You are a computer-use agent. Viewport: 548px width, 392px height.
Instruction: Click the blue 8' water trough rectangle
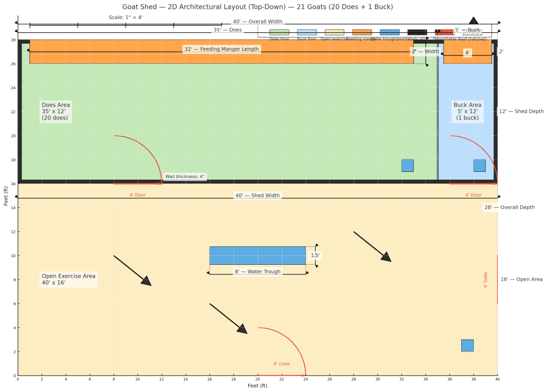click(258, 256)
